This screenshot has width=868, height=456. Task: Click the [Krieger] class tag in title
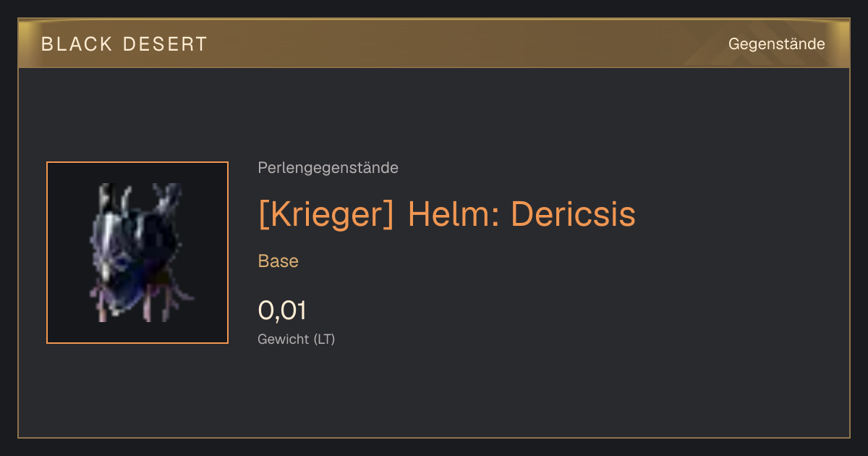point(326,214)
